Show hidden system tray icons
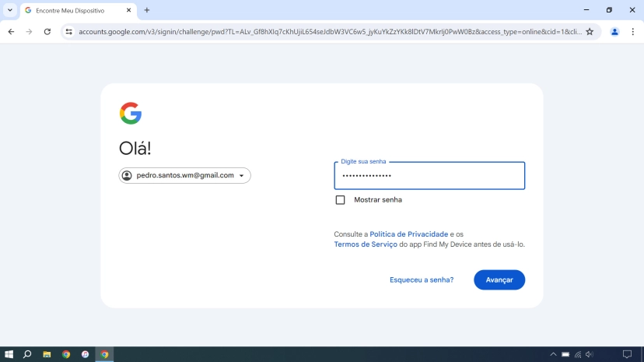Image resolution: width=644 pixels, height=362 pixels. [x=553, y=354]
